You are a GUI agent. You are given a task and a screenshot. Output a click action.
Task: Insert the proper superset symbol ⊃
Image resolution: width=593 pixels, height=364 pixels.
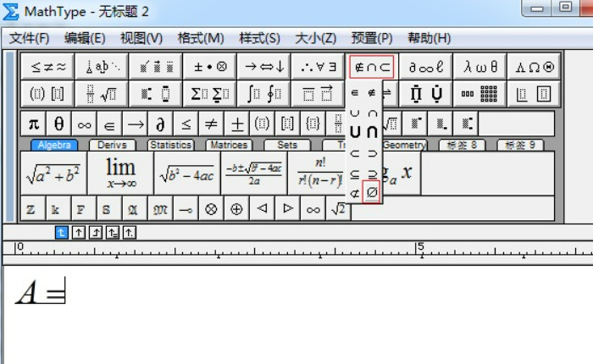pyautogui.click(x=372, y=154)
